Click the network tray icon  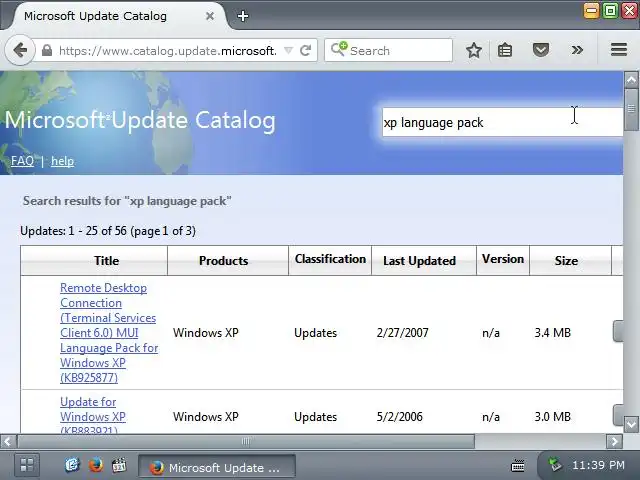(555, 464)
